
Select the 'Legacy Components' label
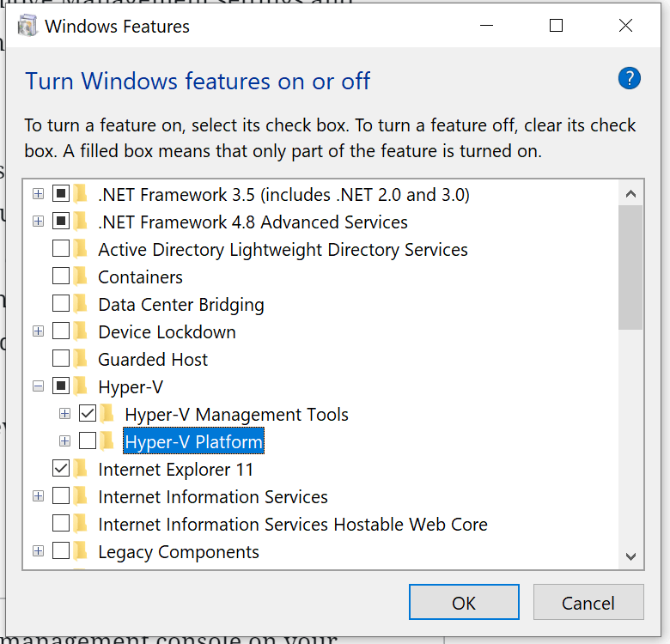point(179,552)
